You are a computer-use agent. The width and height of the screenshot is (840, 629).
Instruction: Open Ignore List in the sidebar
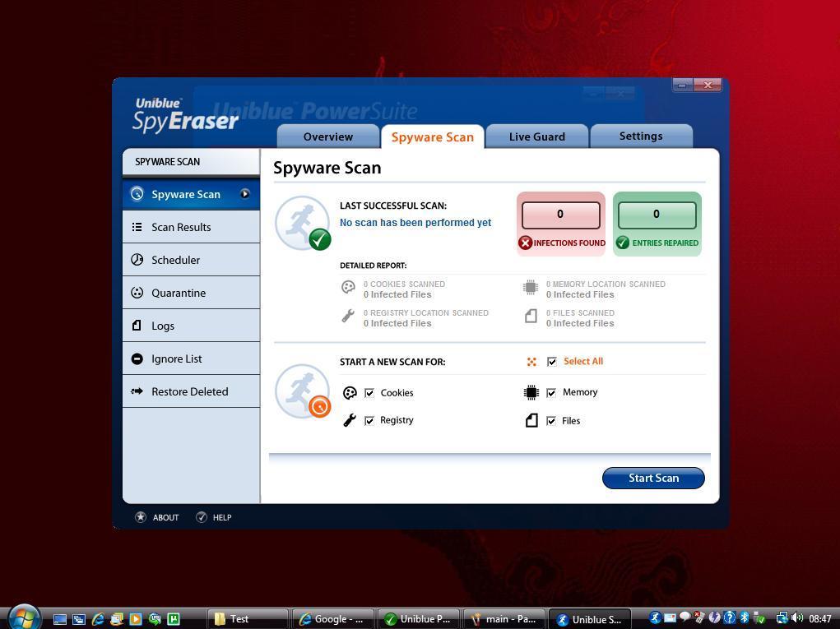tap(191, 358)
